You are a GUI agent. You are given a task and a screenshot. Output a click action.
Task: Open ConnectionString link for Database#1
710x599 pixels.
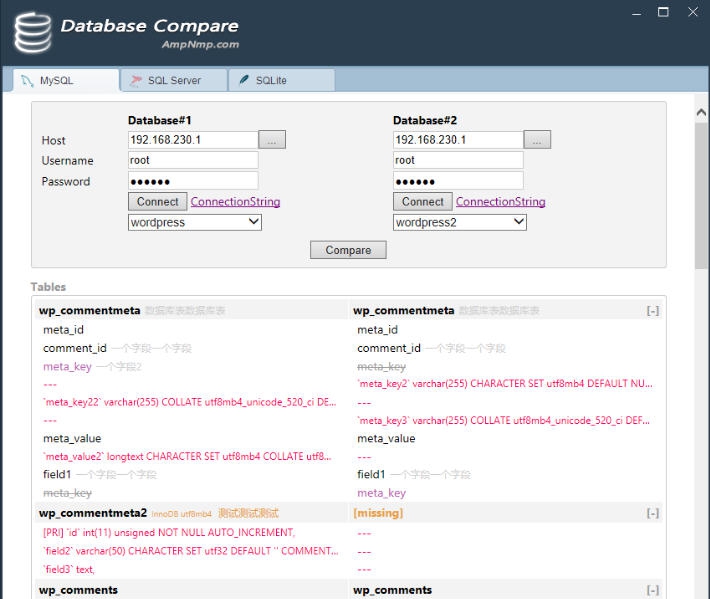pyautogui.click(x=235, y=202)
